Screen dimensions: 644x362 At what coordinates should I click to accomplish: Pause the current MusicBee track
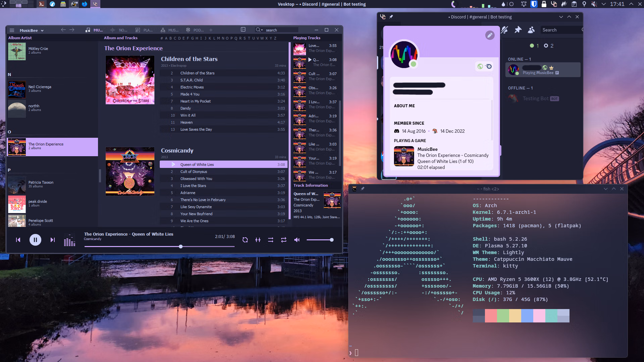[x=35, y=240]
